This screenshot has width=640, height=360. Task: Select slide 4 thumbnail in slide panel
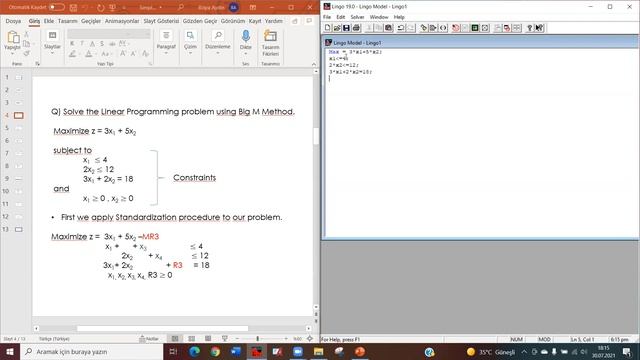pyautogui.click(x=18, y=116)
